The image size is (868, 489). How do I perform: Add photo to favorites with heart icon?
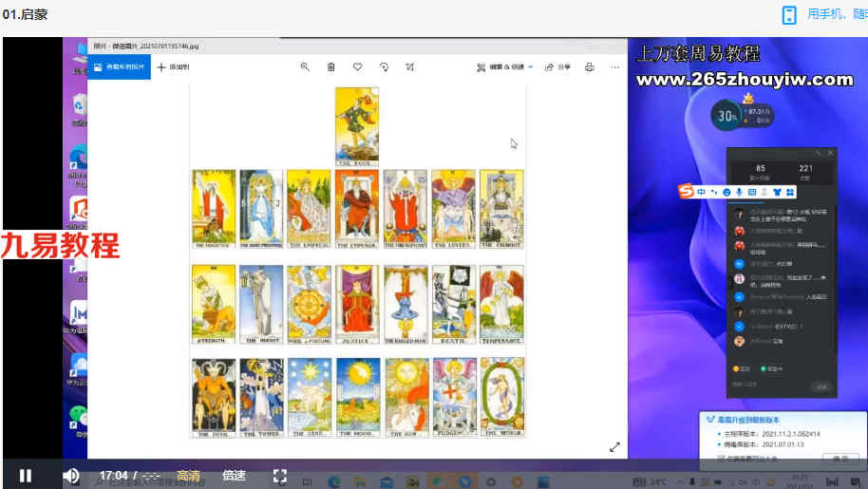click(358, 66)
